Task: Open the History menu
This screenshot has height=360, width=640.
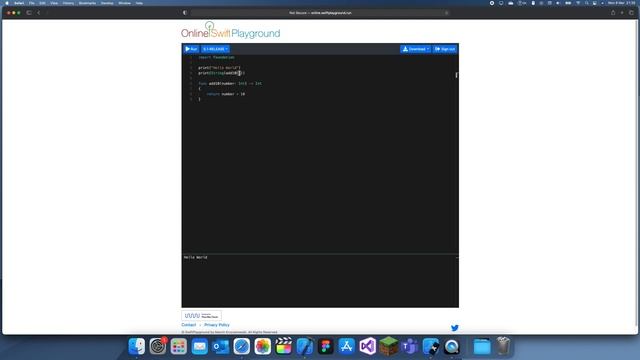Action: click(x=68, y=3)
